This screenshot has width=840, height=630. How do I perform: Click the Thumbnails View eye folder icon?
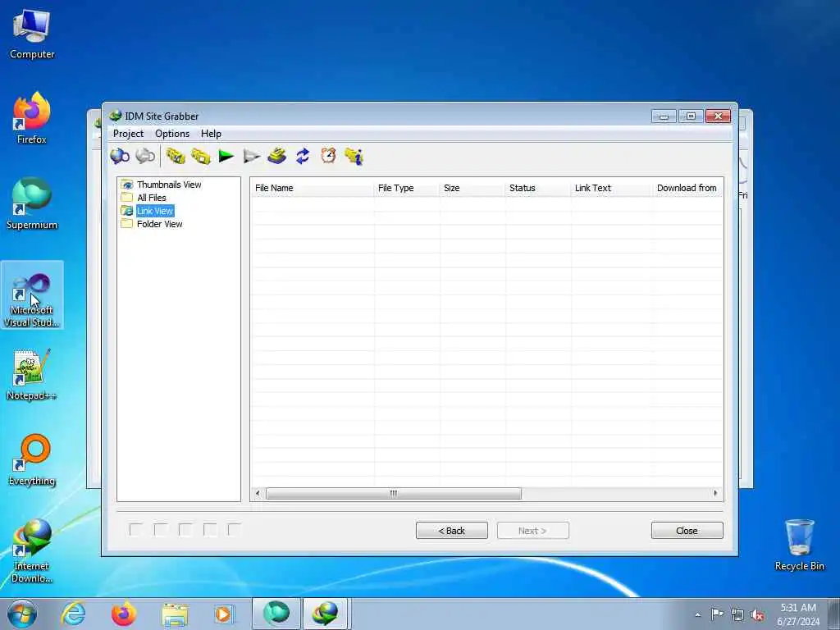pos(127,185)
